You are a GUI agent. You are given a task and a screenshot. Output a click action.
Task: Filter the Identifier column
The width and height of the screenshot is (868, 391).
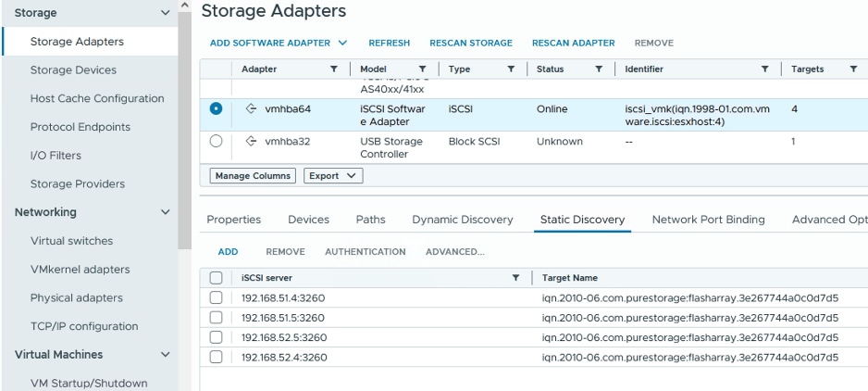[764, 69]
